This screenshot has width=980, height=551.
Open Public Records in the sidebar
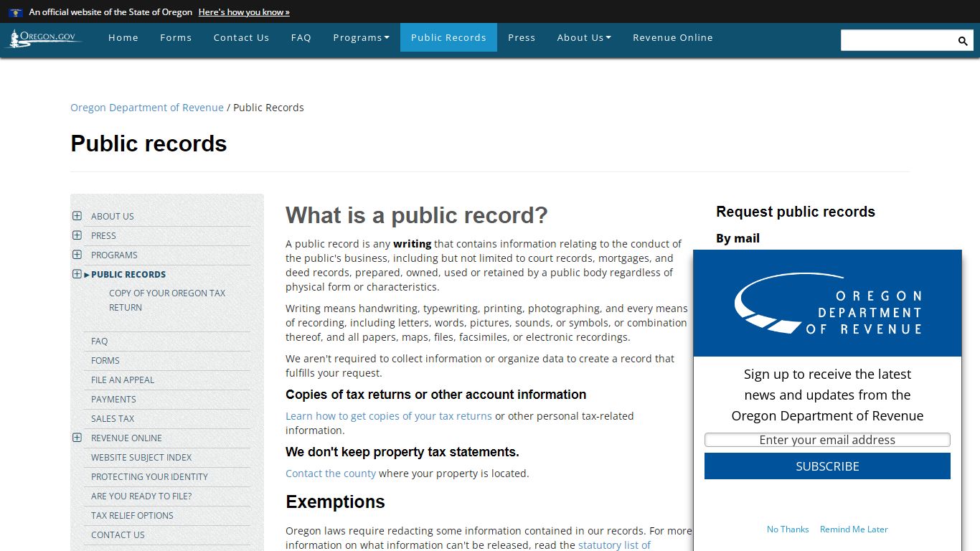tap(128, 274)
